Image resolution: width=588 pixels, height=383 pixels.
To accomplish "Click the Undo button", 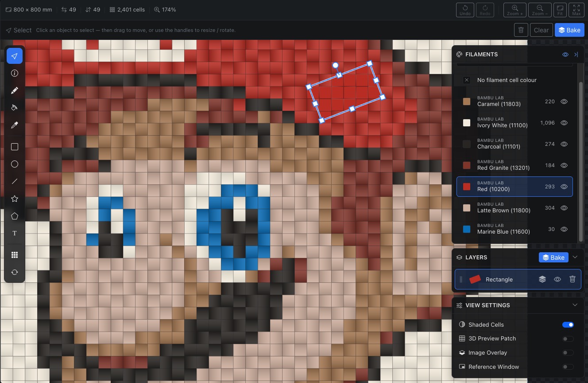I will pyautogui.click(x=465, y=10).
